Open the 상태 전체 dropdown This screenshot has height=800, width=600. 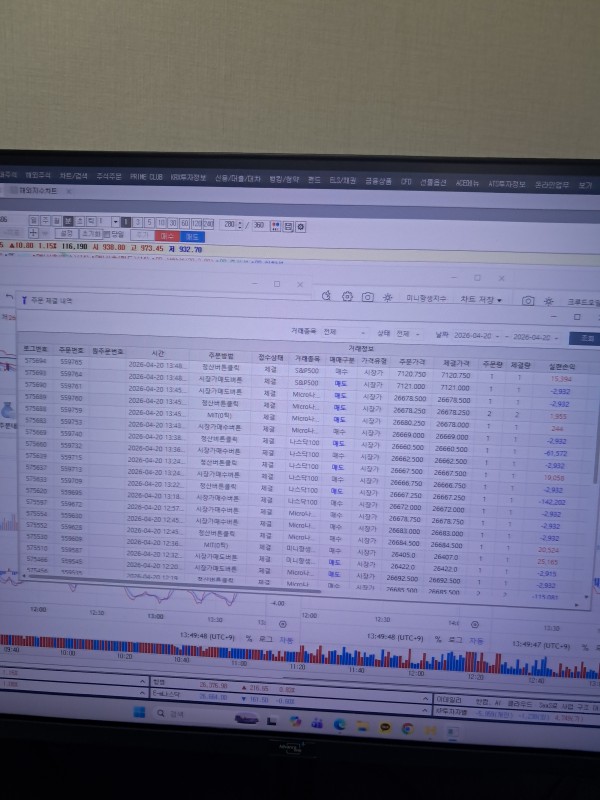point(408,334)
